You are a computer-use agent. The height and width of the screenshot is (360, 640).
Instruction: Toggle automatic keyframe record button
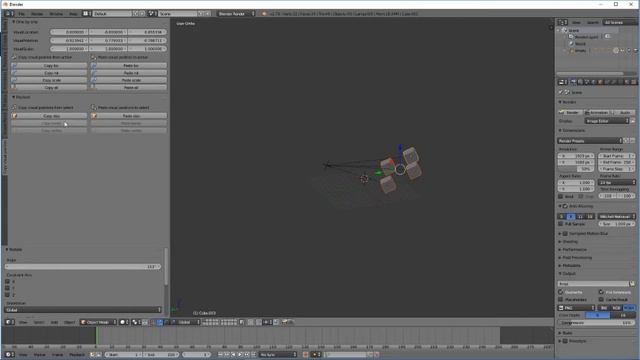[305, 354]
